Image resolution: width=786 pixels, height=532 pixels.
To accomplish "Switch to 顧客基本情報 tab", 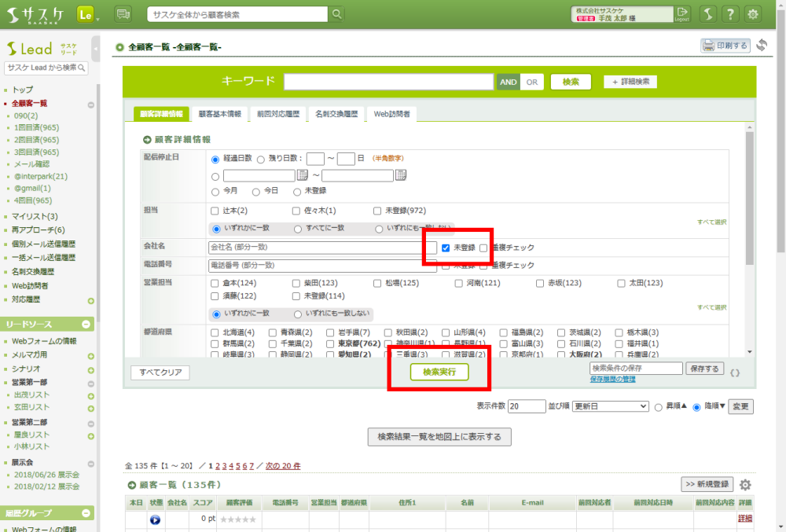I will tap(219, 114).
